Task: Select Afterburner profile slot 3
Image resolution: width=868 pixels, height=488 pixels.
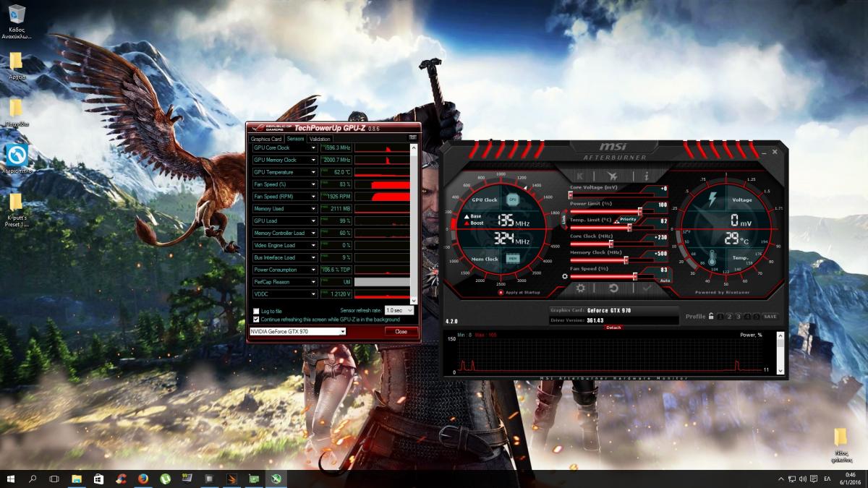Action: tap(739, 317)
